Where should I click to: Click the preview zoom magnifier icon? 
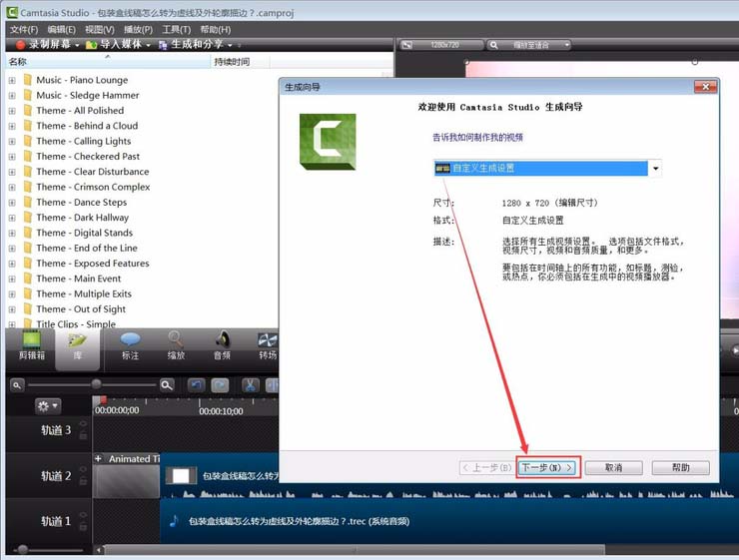tap(493, 45)
